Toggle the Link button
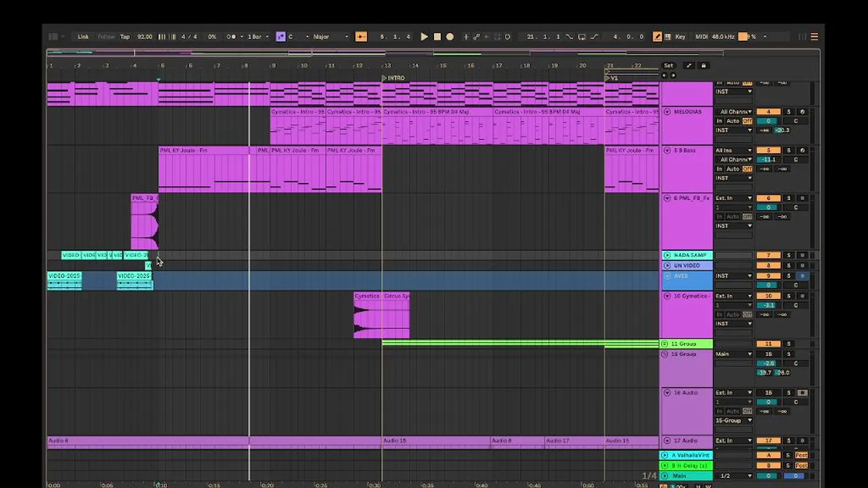868x488 pixels. (83, 37)
